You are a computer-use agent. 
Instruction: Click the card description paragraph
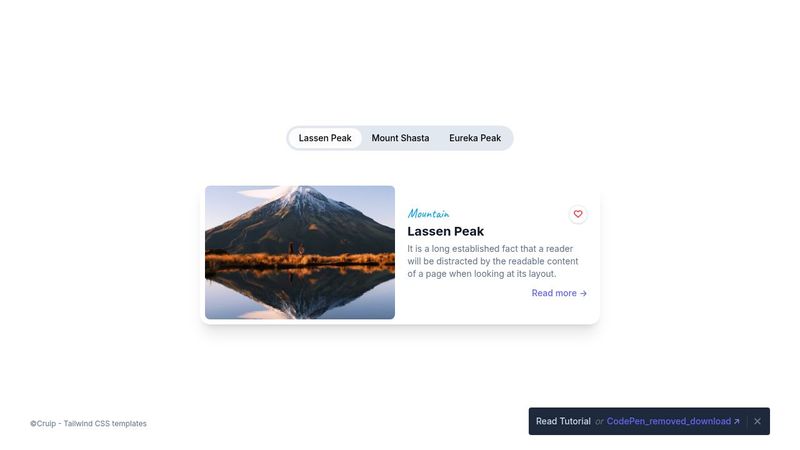[x=493, y=261]
